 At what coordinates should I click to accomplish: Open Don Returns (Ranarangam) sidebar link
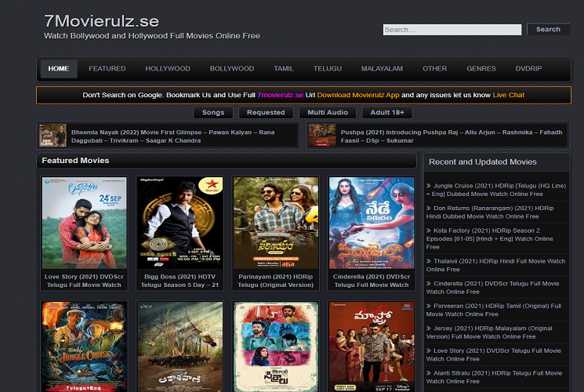(x=490, y=212)
